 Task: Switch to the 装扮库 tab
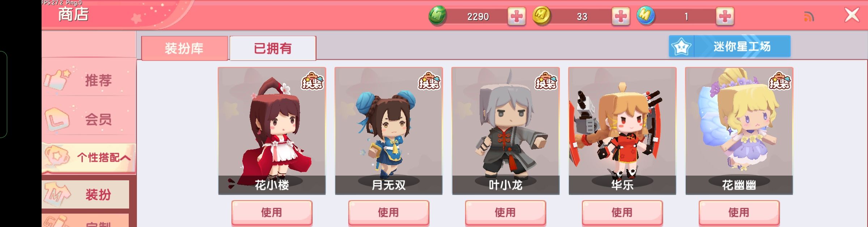pos(184,48)
